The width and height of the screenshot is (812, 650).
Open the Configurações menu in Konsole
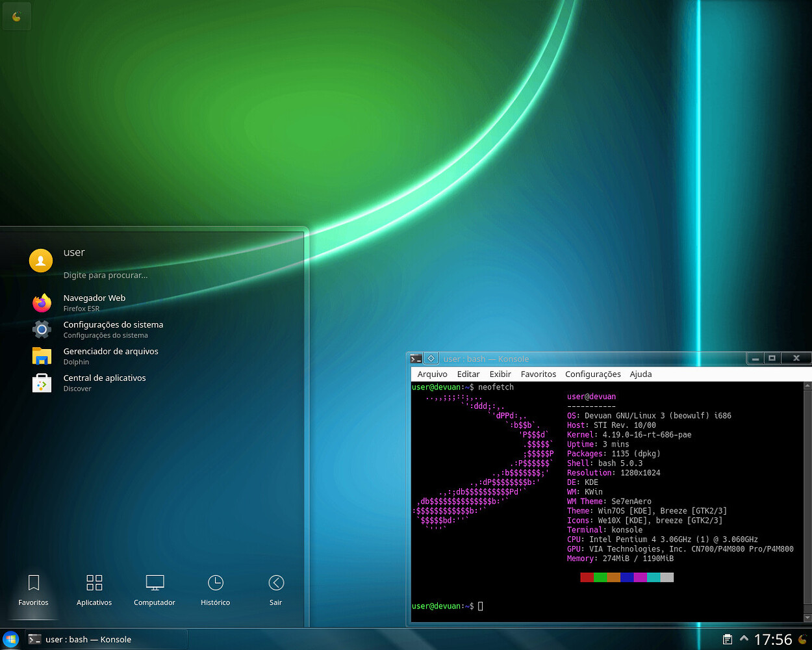(593, 374)
